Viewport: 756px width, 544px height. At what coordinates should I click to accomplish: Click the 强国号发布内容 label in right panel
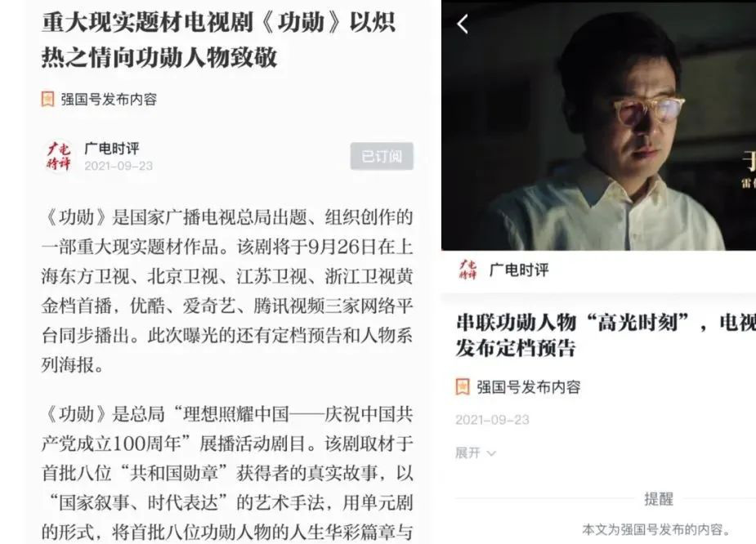529,387
